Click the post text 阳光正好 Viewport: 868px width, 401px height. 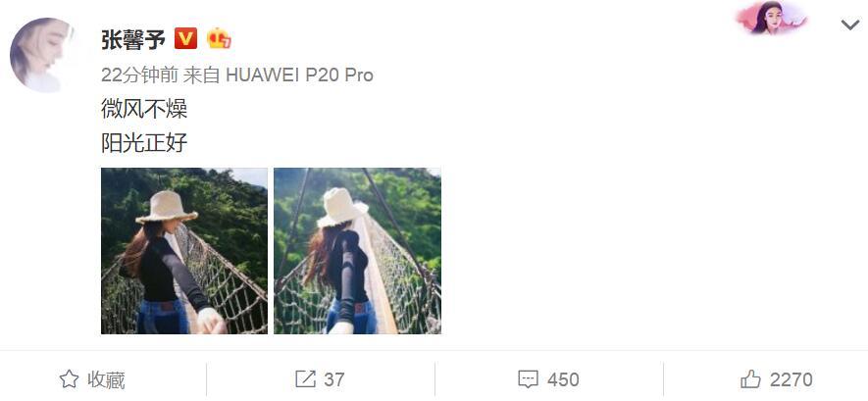click(x=144, y=143)
